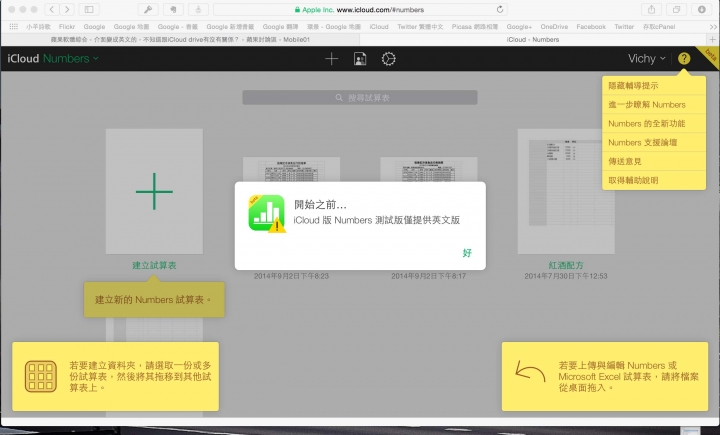
Task: Choose Numbers 的全新功能 in the help menu
Action: tap(654, 124)
